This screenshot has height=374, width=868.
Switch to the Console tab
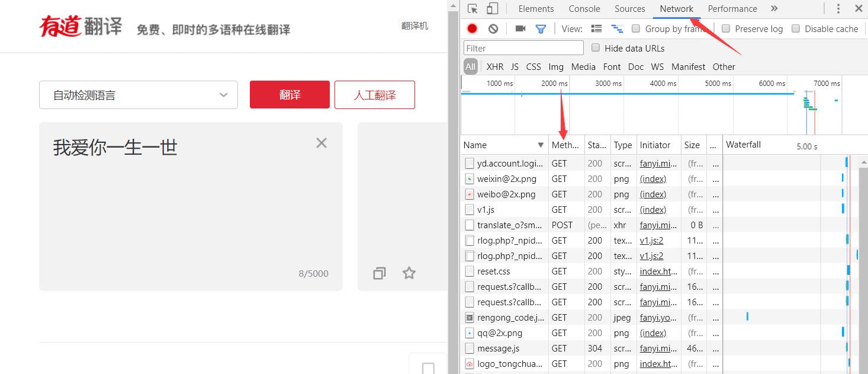[x=584, y=8]
